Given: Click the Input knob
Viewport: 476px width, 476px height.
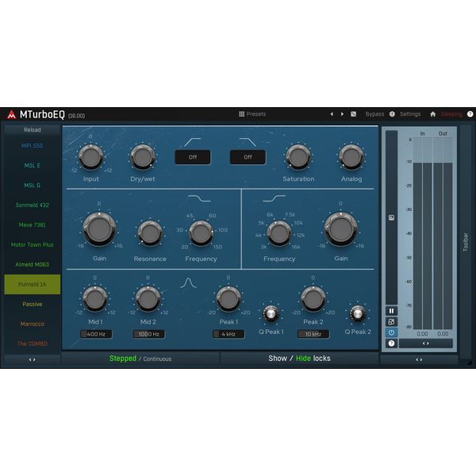Looking at the screenshot, I should tap(90, 157).
